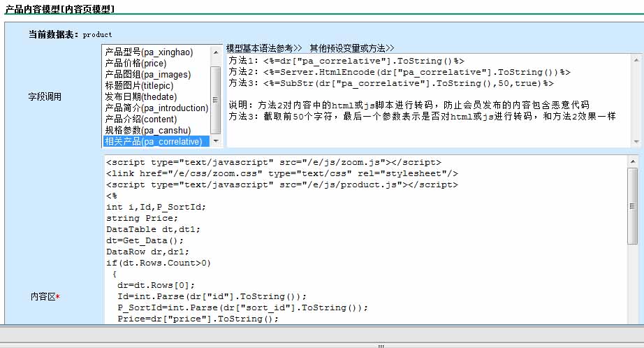Choose 产品图组(pa_images) from the field list
The image size is (644, 348).
point(147,75)
